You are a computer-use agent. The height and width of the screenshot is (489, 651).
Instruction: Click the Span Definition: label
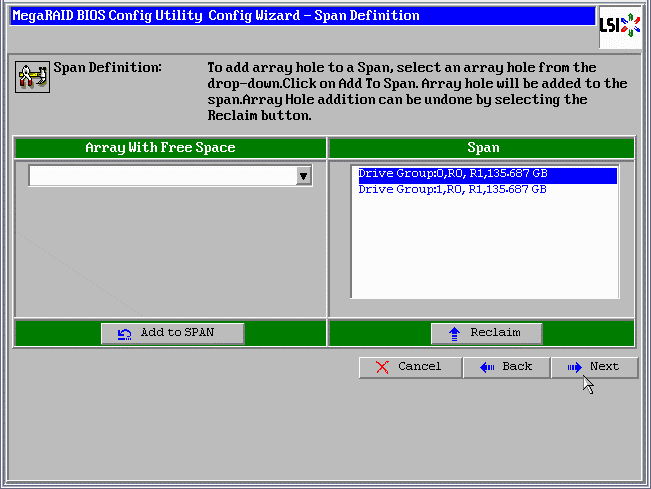[108, 68]
